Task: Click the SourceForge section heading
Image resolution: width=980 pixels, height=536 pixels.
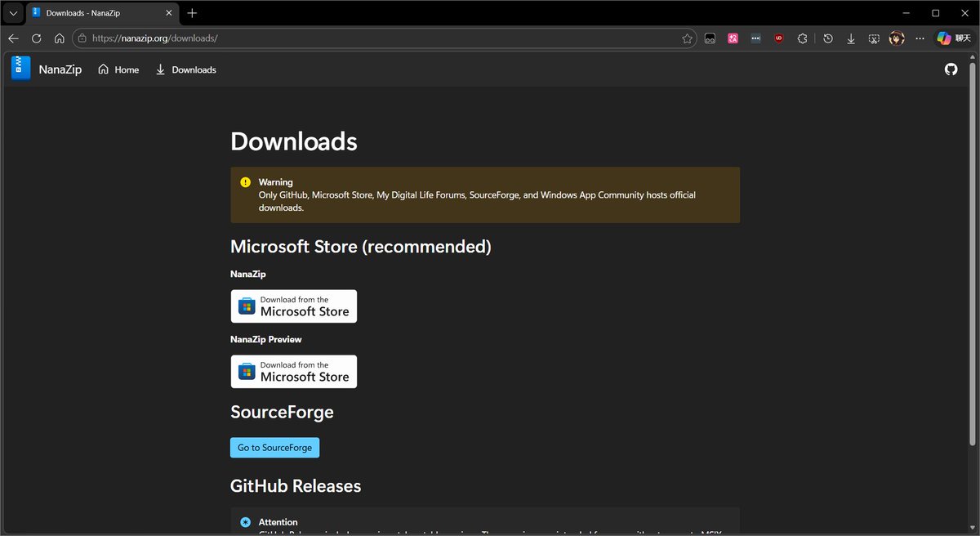Action: pos(283,412)
